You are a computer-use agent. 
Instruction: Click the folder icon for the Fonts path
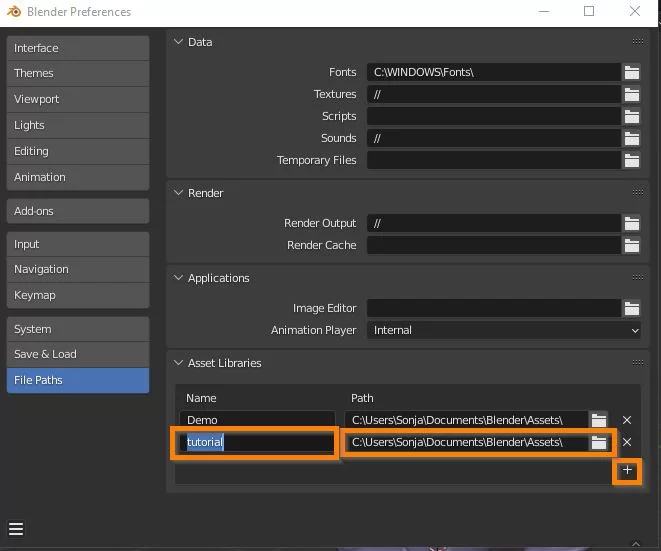(x=631, y=72)
